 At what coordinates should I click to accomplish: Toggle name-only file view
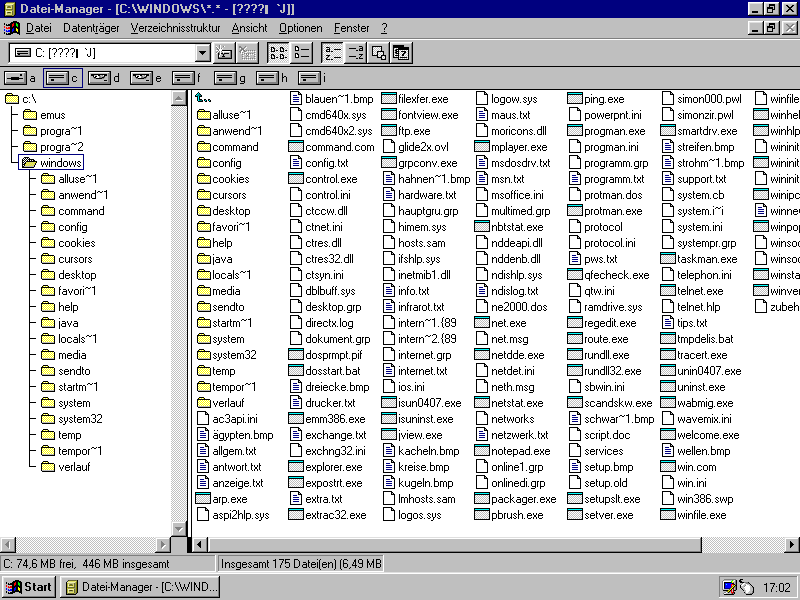click(279, 53)
